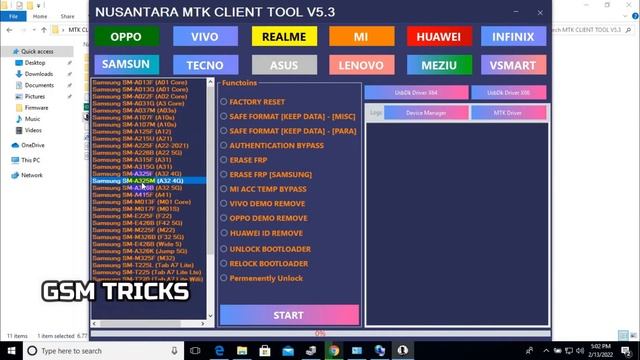Launch Microsoft Edge from the taskbar
The width and height of the screenshot is (640, 360).
219,351
